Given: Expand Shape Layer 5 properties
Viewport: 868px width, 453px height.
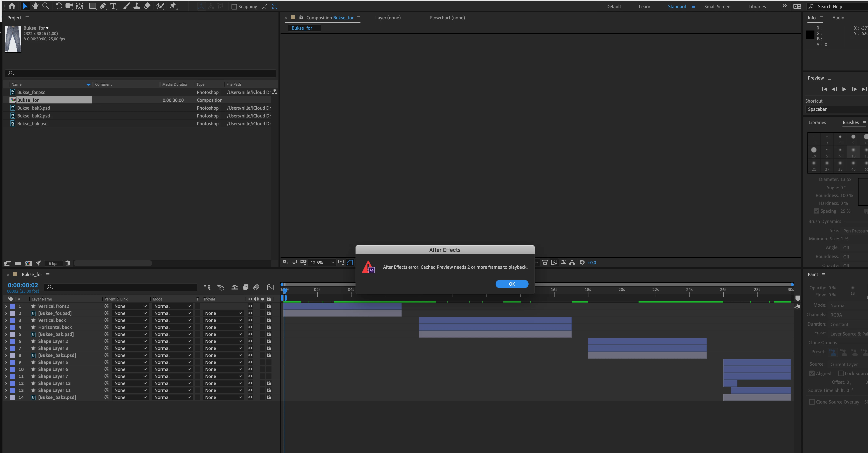Looking at the screenshot, I should (6, 362).
